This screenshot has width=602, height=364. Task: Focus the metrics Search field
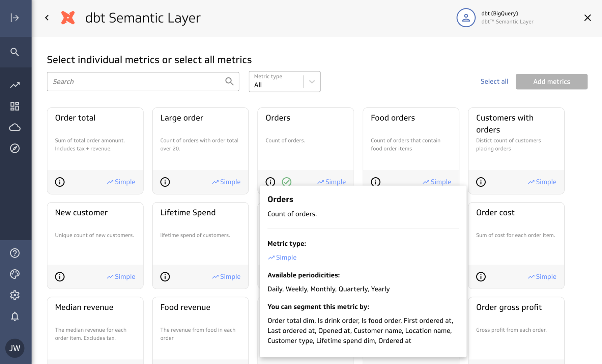tap(143, 81)
